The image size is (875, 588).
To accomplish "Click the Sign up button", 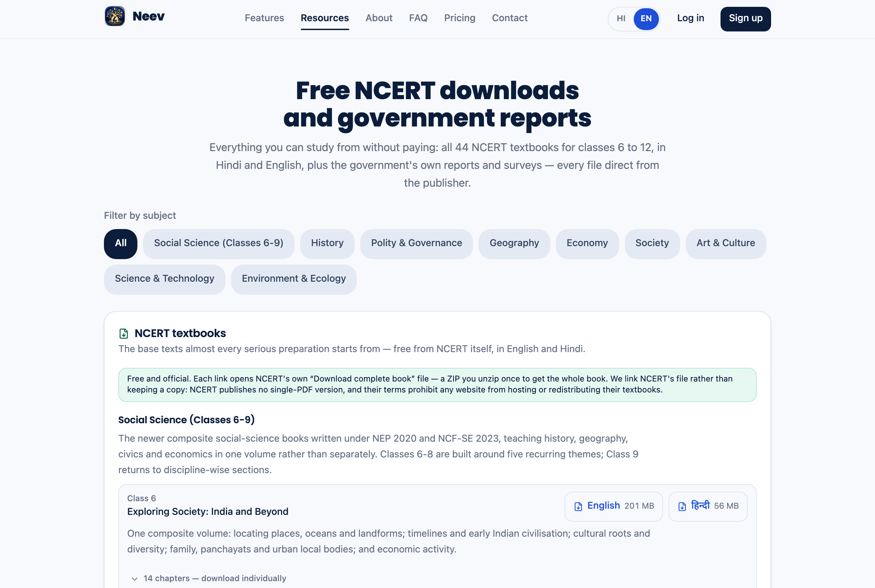I will [x=746, y=19].
